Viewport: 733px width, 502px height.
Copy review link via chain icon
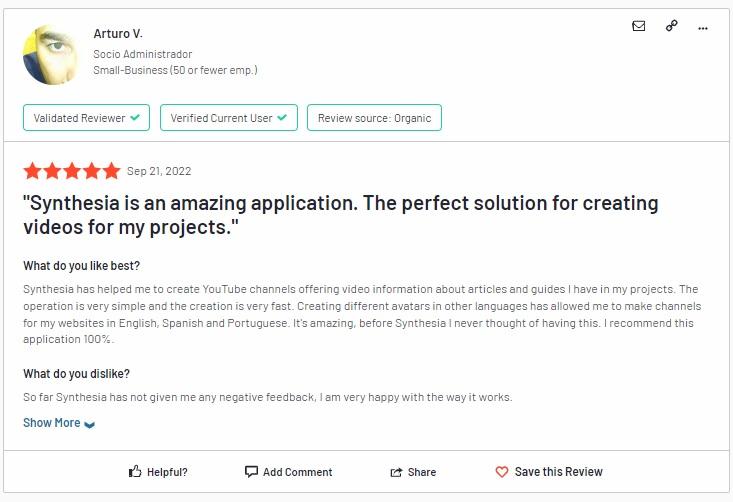pos(671,26)
